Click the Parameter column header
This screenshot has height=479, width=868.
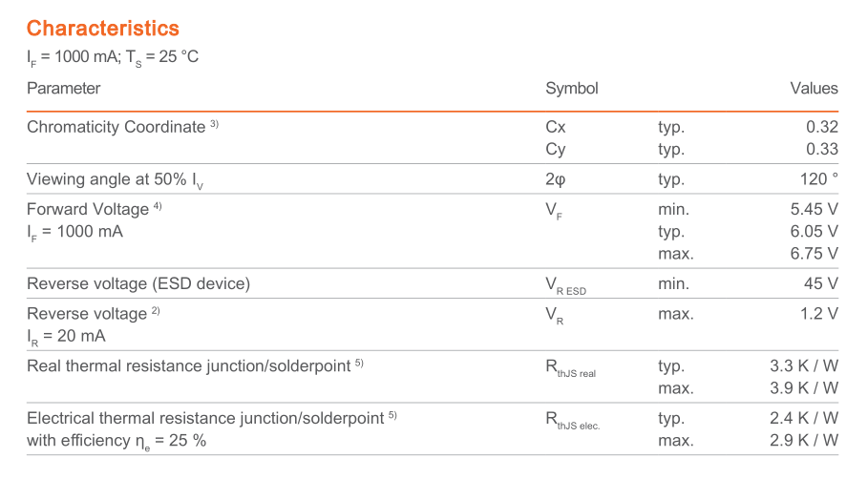click(63, 89)
